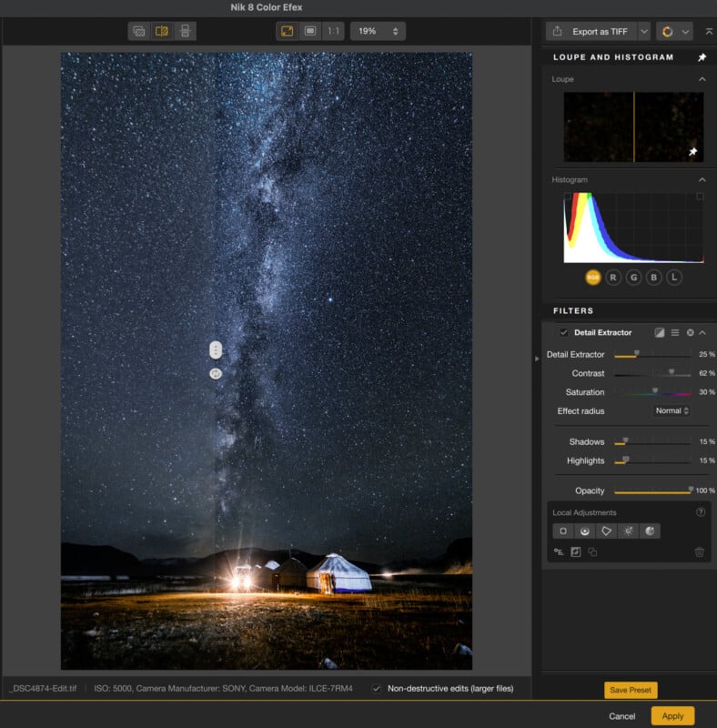Screen dimensions: 717x728
Task: Add a Control Point local adjustment
Action: pyautogui.click(x=563, y=531)
